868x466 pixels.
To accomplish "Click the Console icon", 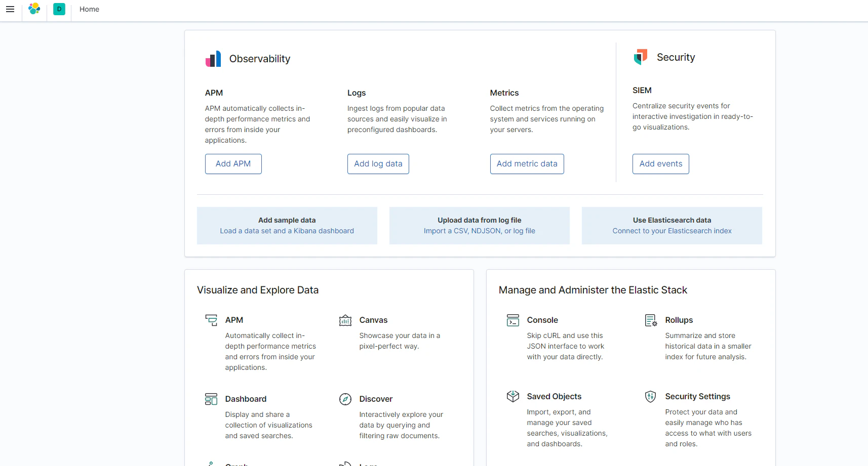I will tap(513, 320).
